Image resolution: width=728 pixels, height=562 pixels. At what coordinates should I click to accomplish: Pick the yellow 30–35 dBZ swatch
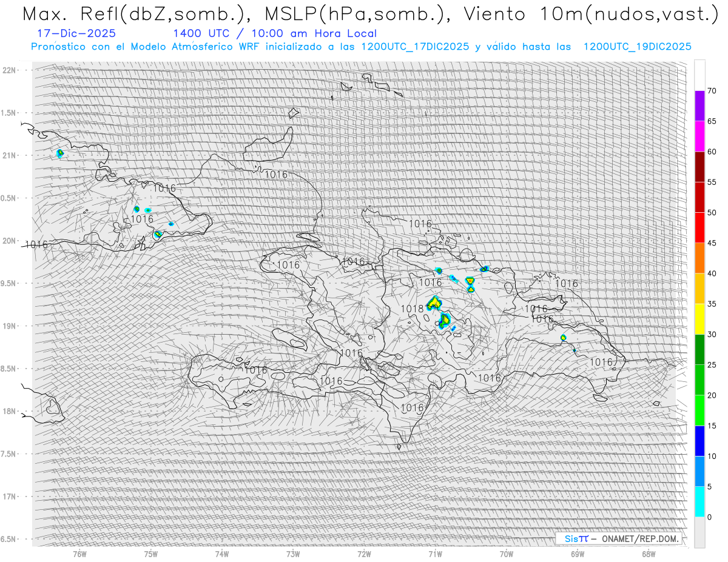699,319
